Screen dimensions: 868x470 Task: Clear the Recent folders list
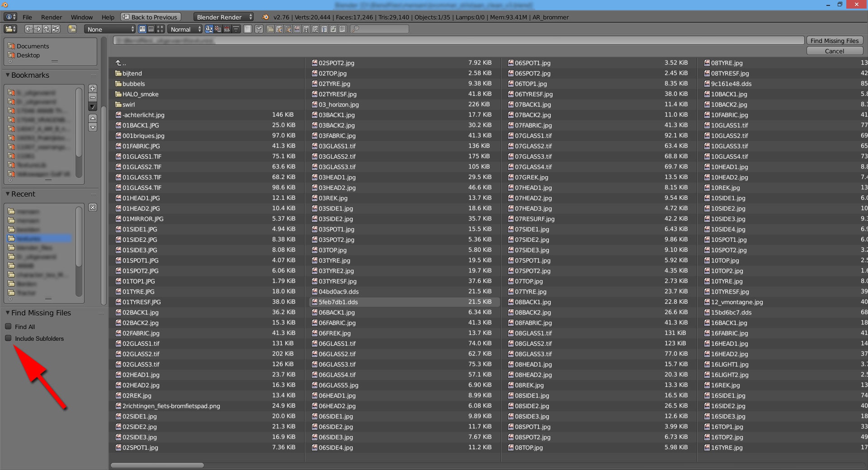[x=93, y=207]
